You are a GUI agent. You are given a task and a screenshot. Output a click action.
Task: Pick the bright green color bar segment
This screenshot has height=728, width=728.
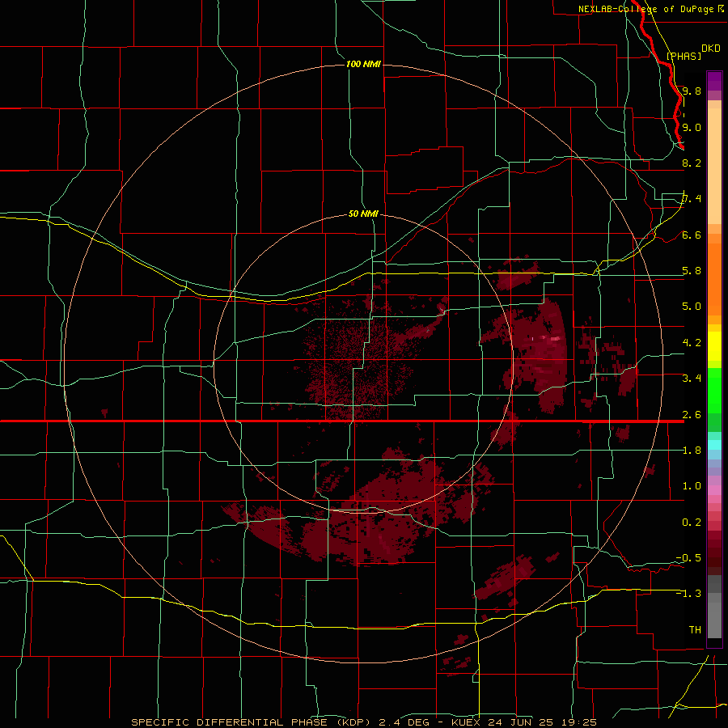point(714,390)
